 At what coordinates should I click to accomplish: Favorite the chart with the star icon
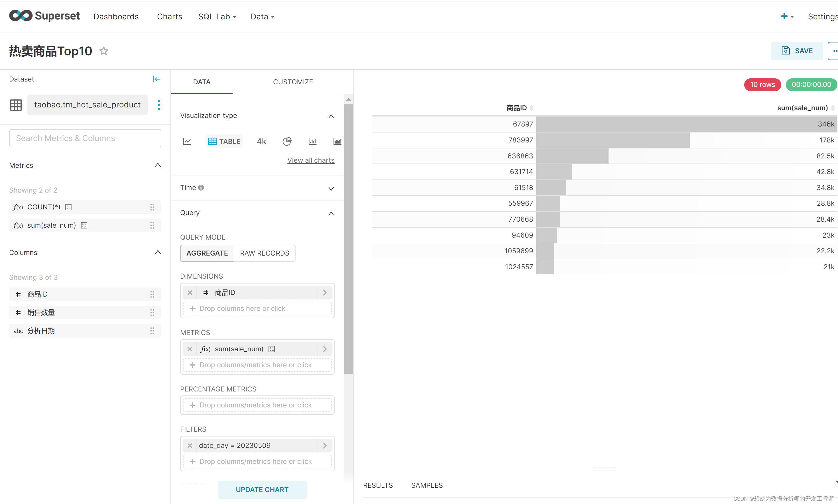point(103,51)
